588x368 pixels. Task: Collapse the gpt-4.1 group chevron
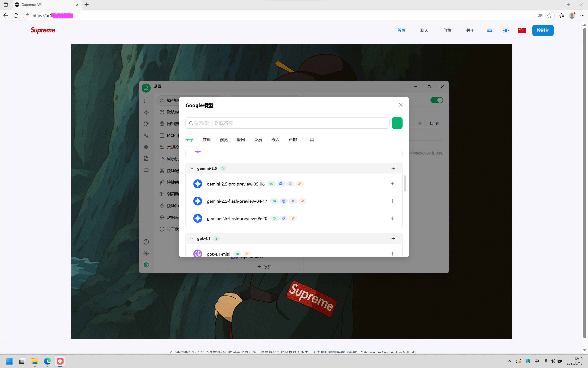192,238
